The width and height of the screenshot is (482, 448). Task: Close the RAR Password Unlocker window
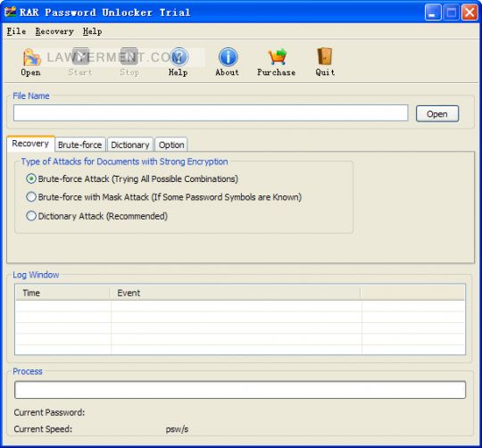[470, 12]
